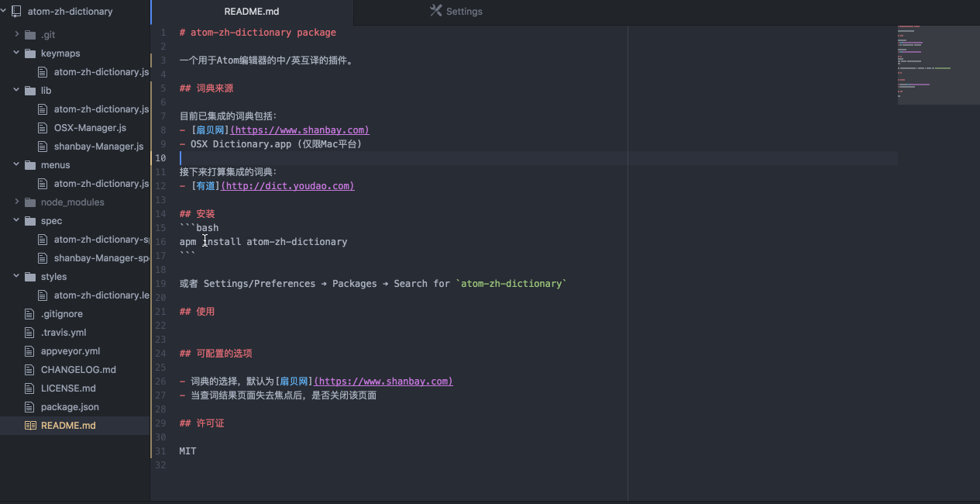
Task: Open atom-zh-dictionary.js under keymaps
Action: coord(101,72)
